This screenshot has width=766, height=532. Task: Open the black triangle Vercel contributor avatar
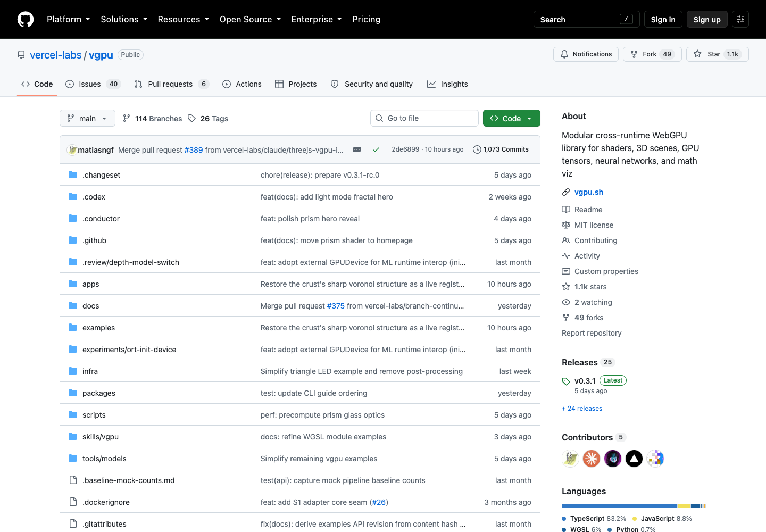[634, 458]
